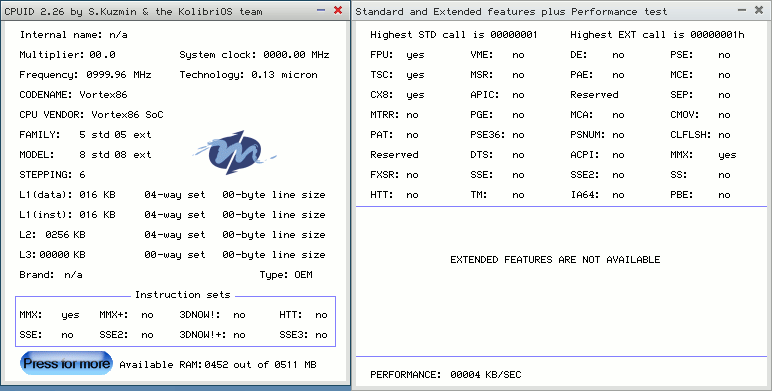Click 'L2: 0256 KB' cache entry
This screenshot has height=391, width=772.
click(x=53, y=235)
